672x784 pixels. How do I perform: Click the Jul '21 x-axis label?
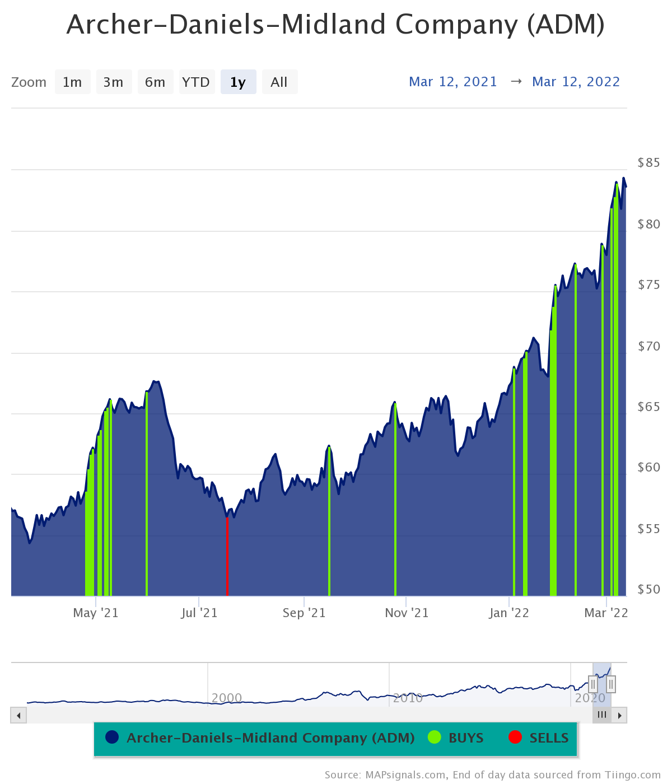click(199, 613)
